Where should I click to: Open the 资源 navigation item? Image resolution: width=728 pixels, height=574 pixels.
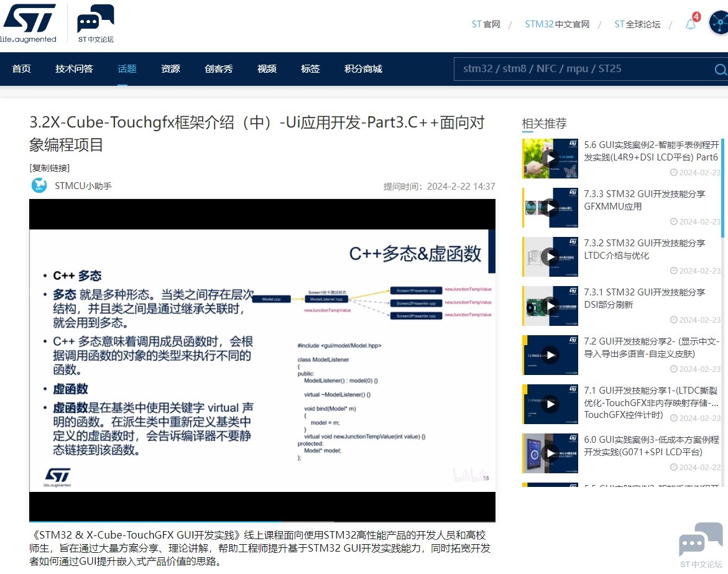(x=170, y=69)
